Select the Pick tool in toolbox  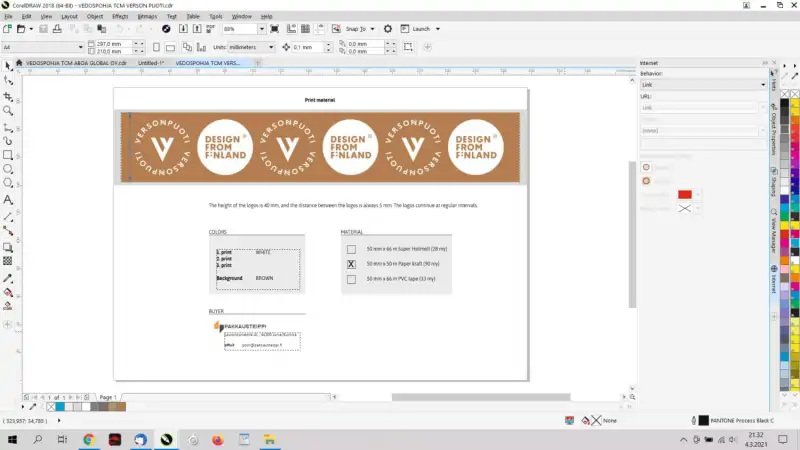tap(8, 66)
